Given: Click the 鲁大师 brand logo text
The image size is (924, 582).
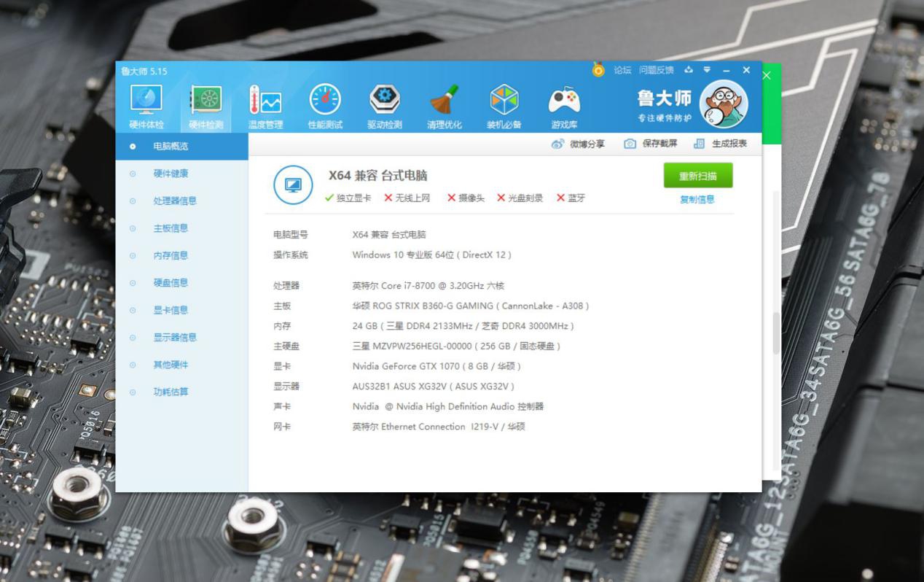Looking at the screenshot, I should (x=664, y=98).
